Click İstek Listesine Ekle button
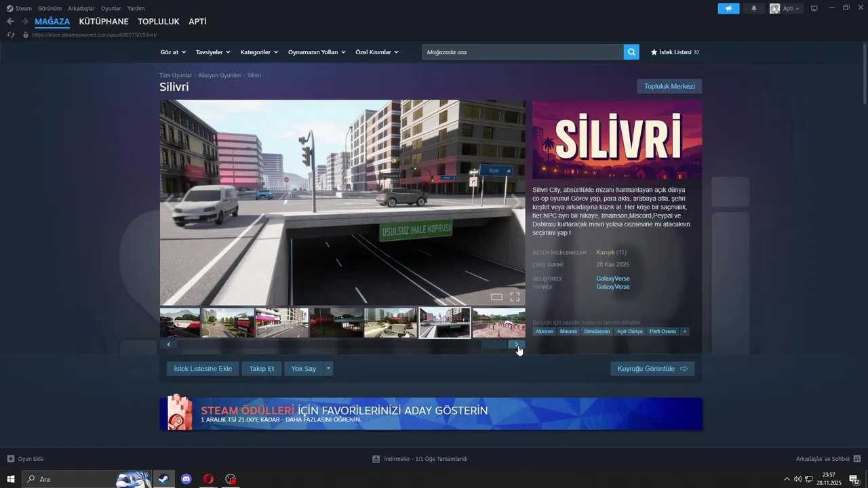The height and width of the screenshot is (488, 868). pos(203,369)
